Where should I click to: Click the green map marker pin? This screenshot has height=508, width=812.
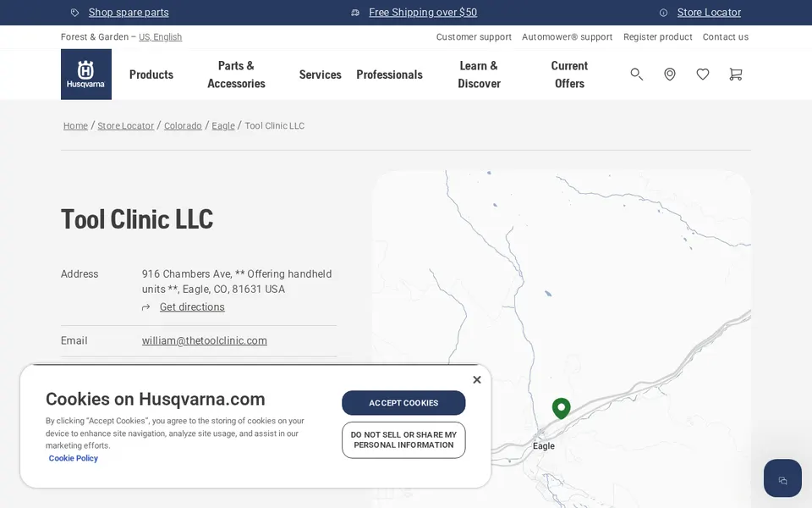pyautogui.click(x=562, y=408)
